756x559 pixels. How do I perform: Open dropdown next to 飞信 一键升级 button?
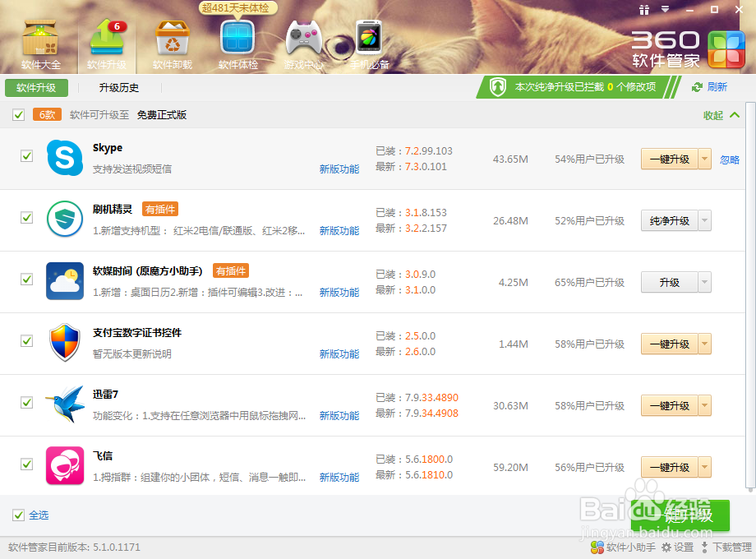pos(707,467)
